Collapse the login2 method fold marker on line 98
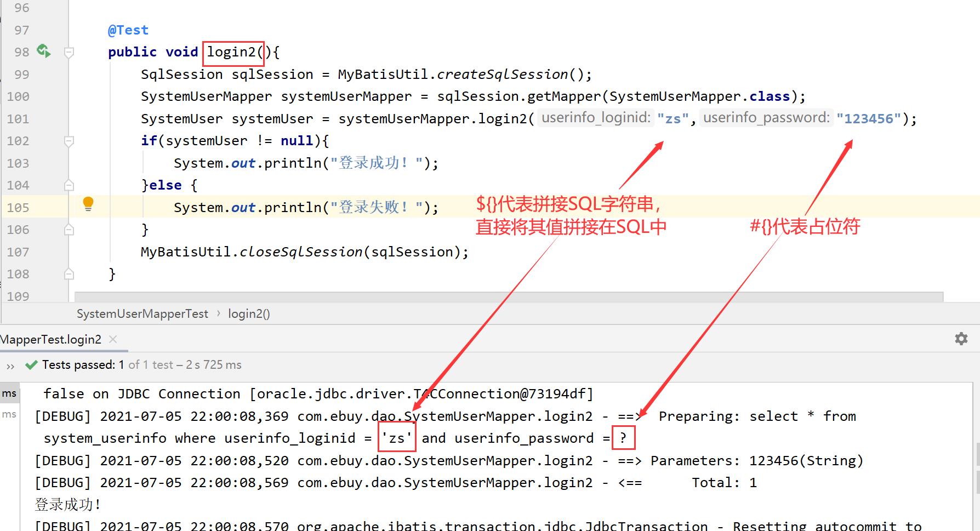Viewport: 980px width, 531px height. 69,52
